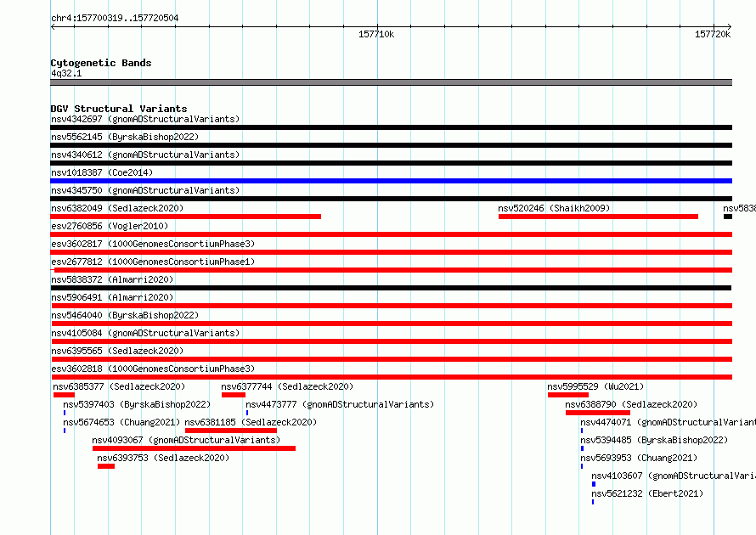Click nsv4093067 gnomADStructuralVariants label
This screenshot has height=535, width=756.
click(186, 440)
